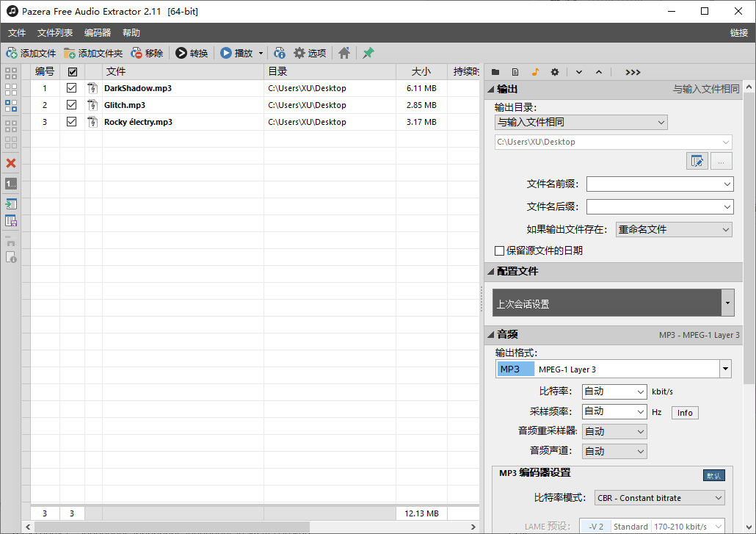
Task: Click the orange music note panel icon
Action: [x=535, y=72]
